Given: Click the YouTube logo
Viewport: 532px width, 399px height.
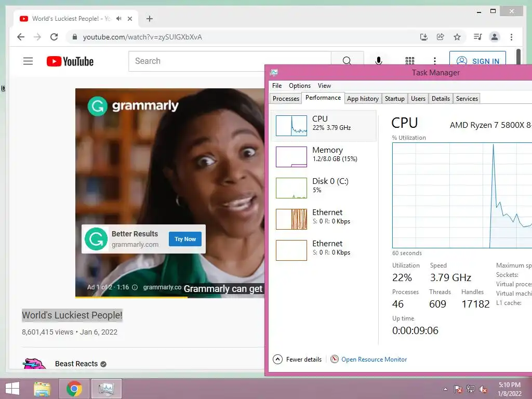Looking at the screenshot, I should [70, 61].
